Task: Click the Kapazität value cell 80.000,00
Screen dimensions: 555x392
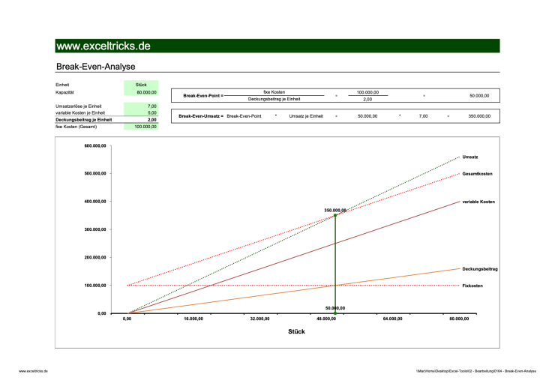Action: pos(141,92)
